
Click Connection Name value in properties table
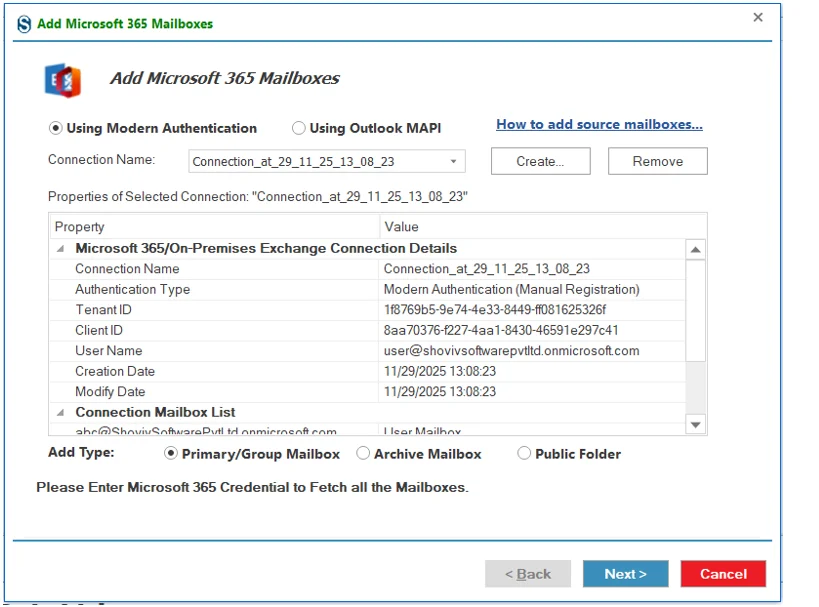(x=487, y=269)
